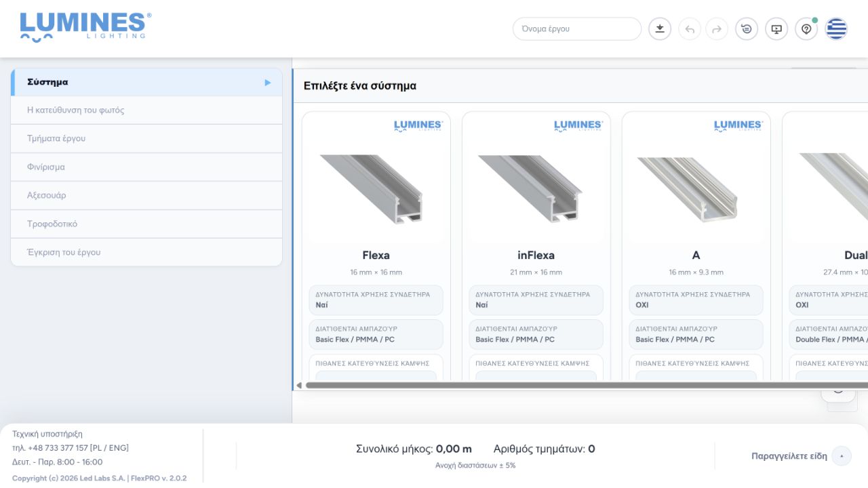Click the Flexa system name
Image resolution: width=868 pixels, height=488 pixels.
point(376,256)
